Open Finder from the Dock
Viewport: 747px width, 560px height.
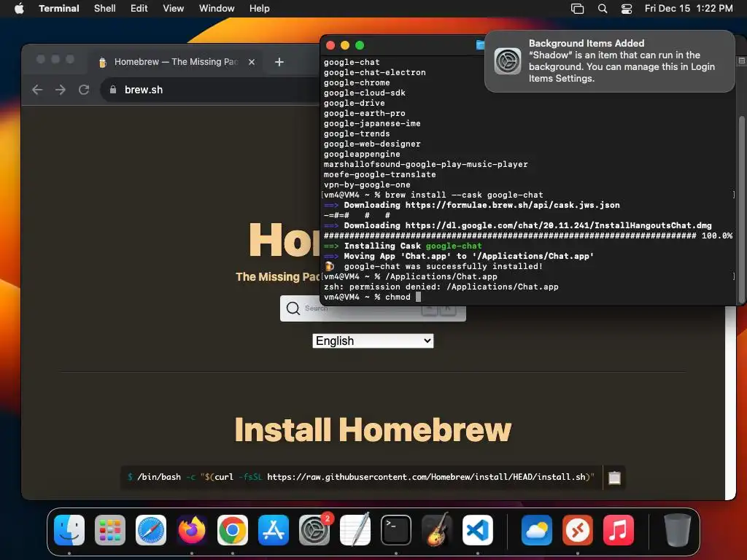tap(69, 530)
